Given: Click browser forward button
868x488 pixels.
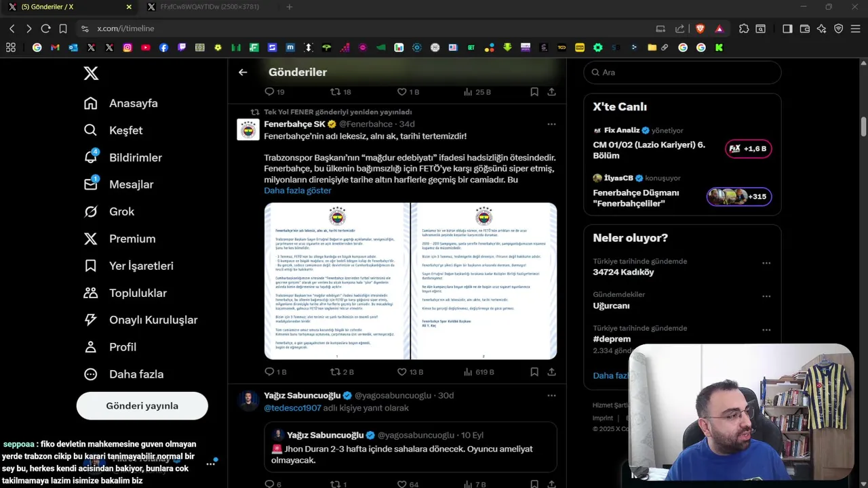Looking at the screenshot, I should coord(28,28).
